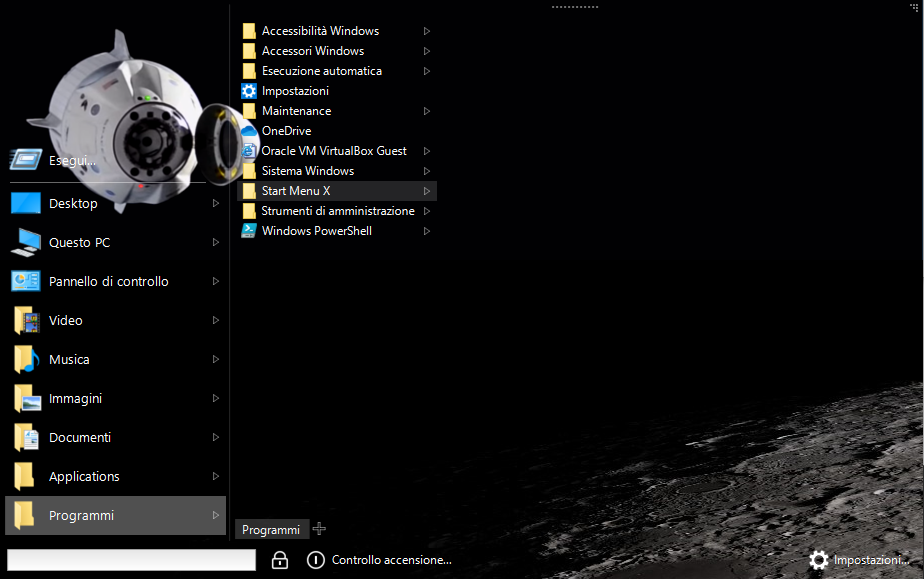Click the Pannello di controllo icon
Image resolution: width=924 pixels, height=579 pixels.
26,281
